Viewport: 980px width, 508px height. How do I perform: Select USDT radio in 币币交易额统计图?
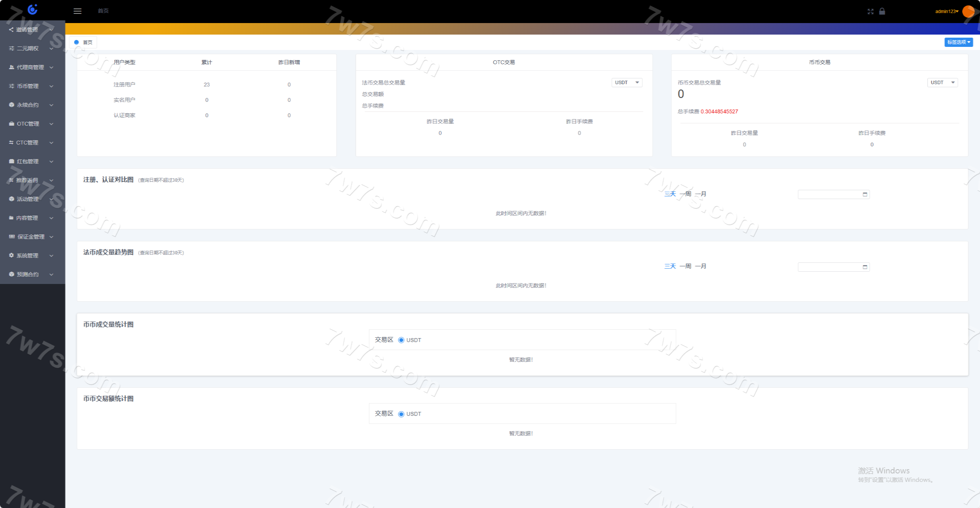click(x=401, y=414)
